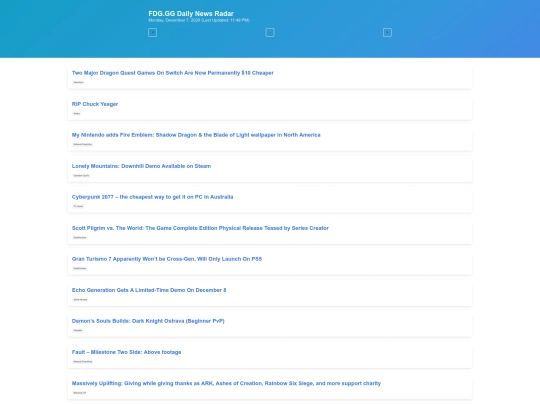The image size is (540, 405).
Task: Open Echo Generation Limited-Time Demo headline
Action: (149, 290)
